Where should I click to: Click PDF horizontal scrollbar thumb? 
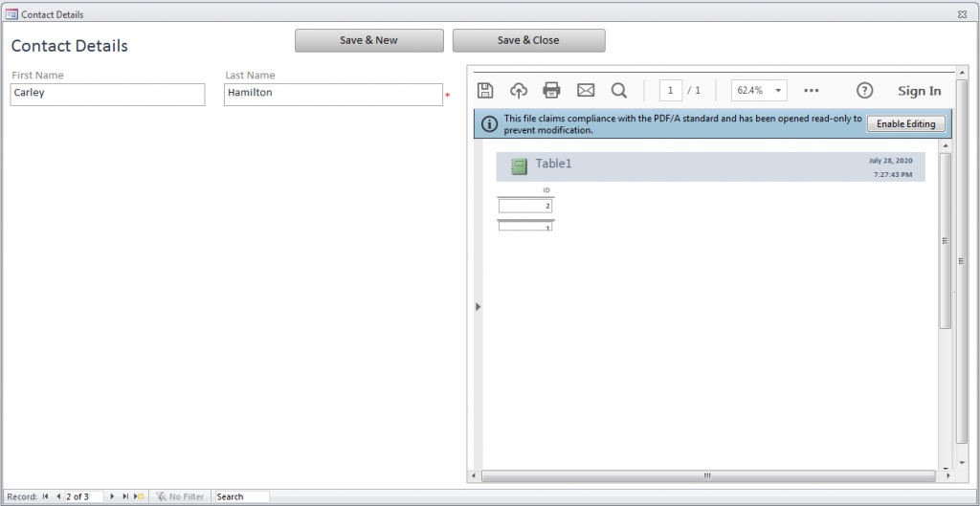pos(707,476)
